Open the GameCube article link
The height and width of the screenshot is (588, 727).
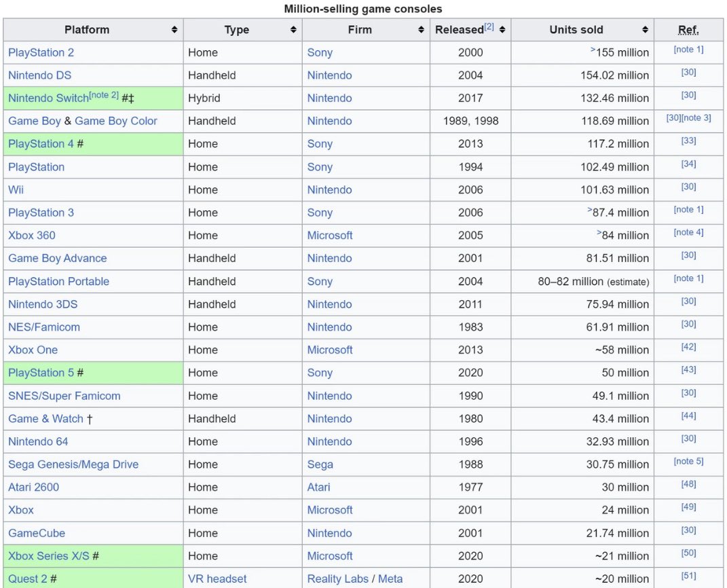[37, 533]
